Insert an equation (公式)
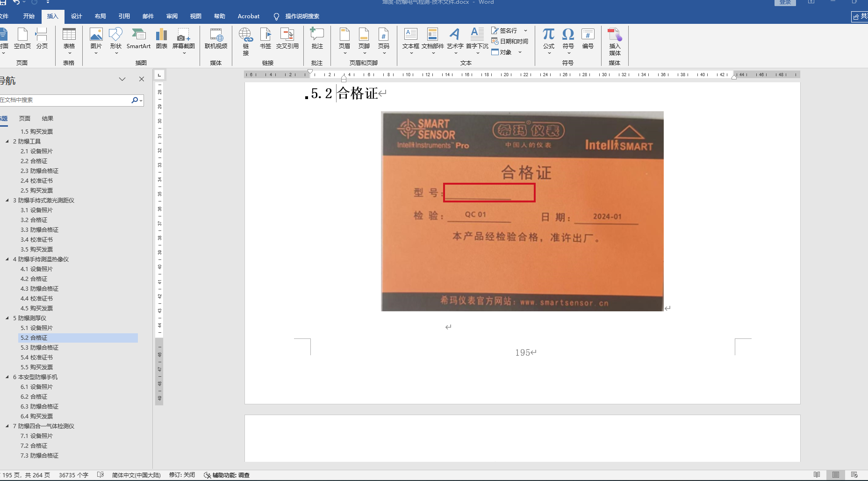Image resolution: width=868 pixels, height=481 pixels. 549,41
